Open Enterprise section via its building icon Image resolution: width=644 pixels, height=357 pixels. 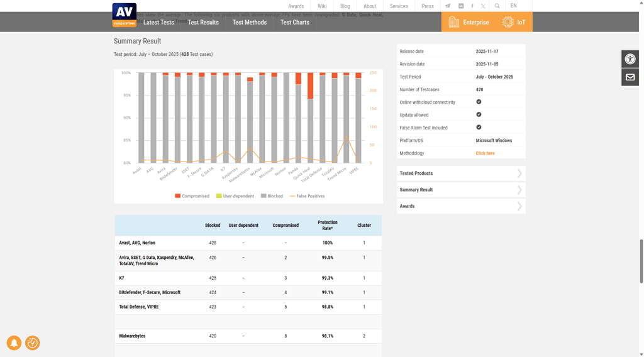pos(453,22)
